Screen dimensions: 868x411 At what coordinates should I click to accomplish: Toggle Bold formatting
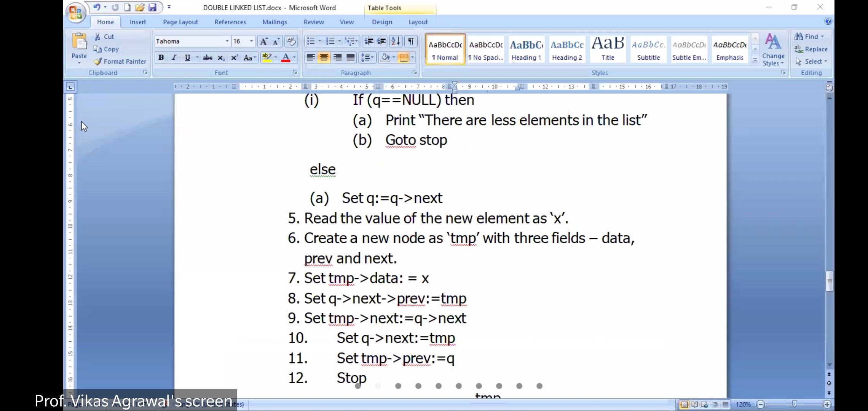[x=161, y=57]
